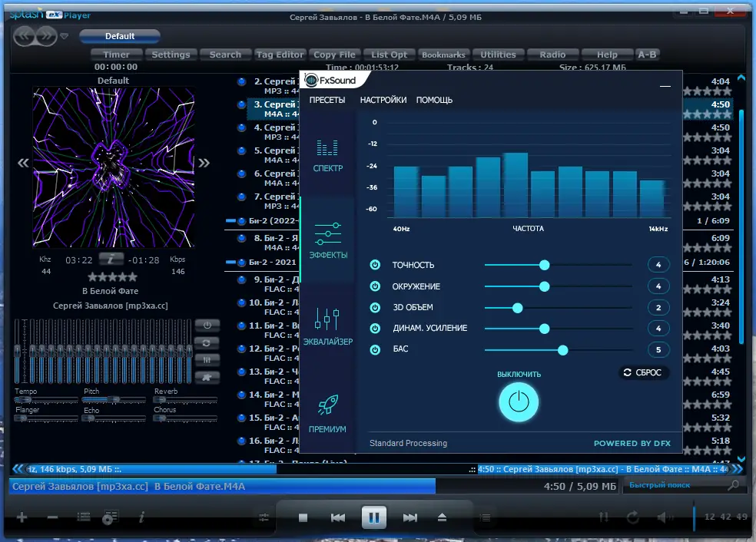Image resolution: width=756 pixels, height=542 pixels.
Task: Click the 3D Объем slider handle
Action: (517, 308)
